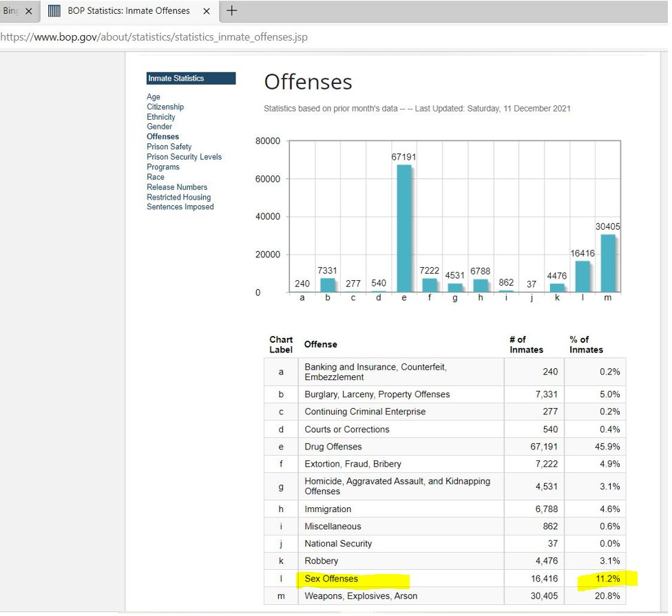Switch to BOP Statistics: Inmate Offenses tab
The width and height of the screenshot is (672, 616).
pos(129,11)
